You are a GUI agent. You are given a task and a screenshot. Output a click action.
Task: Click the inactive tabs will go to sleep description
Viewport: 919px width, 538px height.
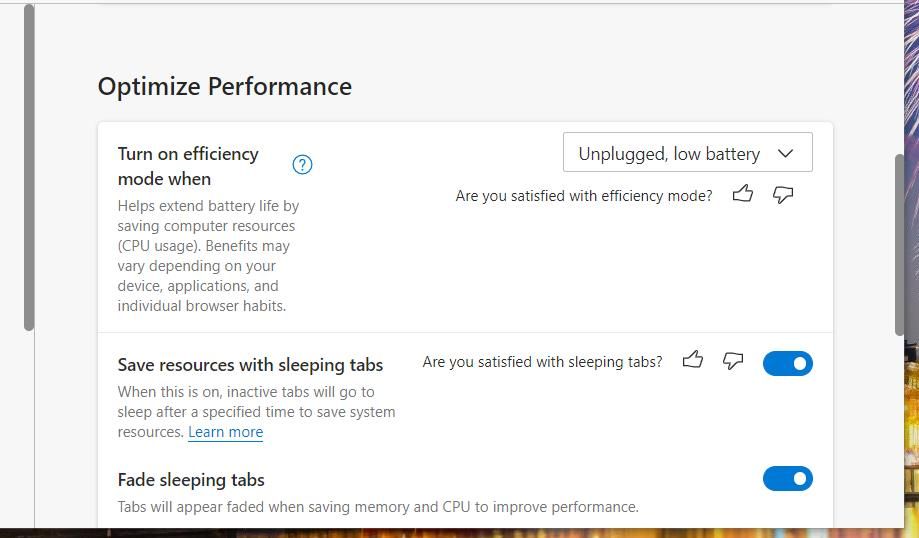pyautogui.click(x=256, y=412)
